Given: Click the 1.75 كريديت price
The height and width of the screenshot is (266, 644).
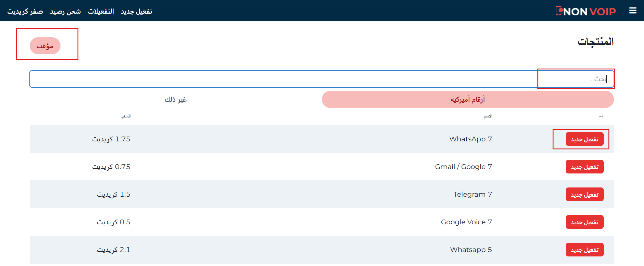Looking at the screenshot, I should point(111,139).
